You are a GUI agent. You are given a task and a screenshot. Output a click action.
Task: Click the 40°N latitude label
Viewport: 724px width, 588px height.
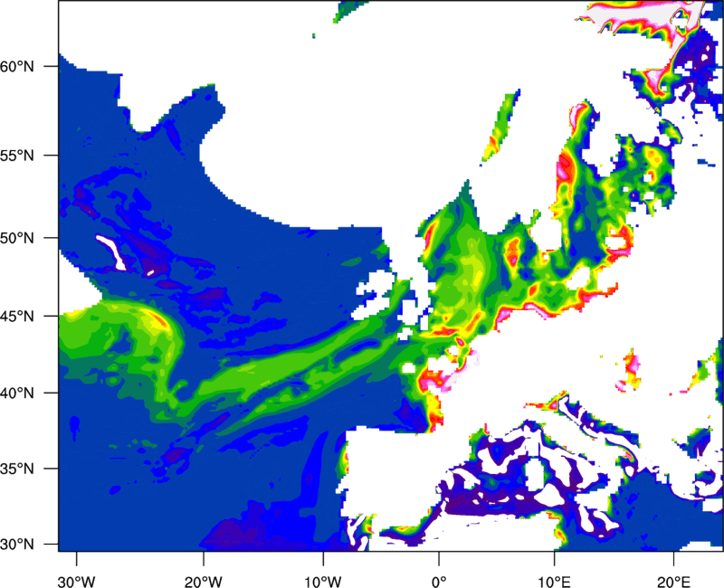17,393
